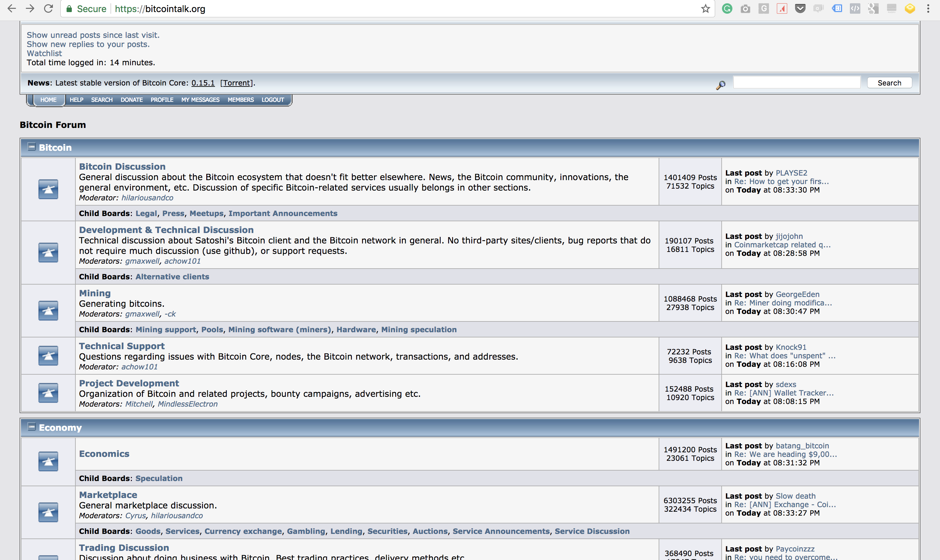Collapse the Economy category section

point(32,427)
